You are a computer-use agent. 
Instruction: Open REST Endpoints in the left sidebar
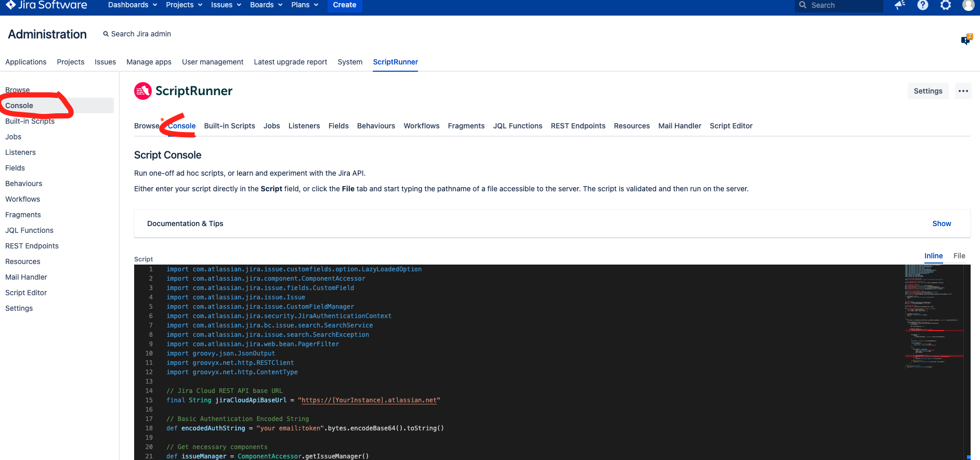point(32,246)
